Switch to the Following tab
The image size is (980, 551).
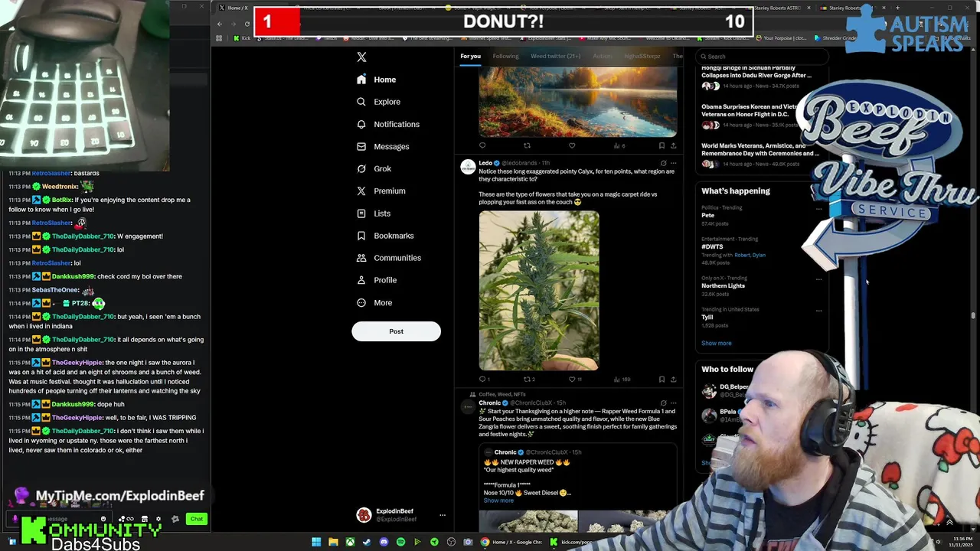pyautogui.click(x=505, y=56)
